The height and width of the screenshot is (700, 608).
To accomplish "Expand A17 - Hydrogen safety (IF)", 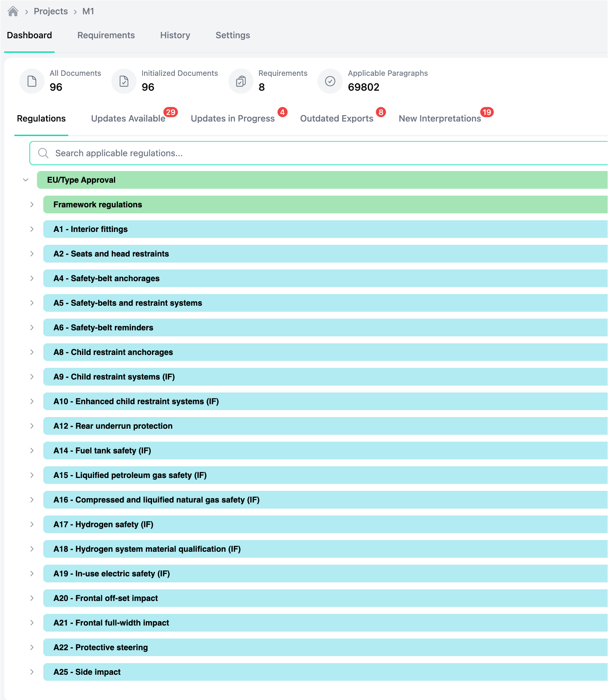I will coord(32,524).
